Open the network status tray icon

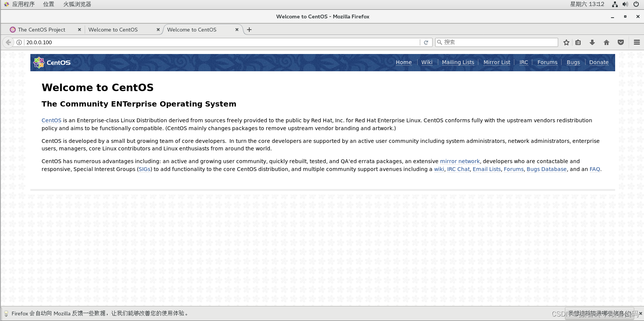pyautogui.click(x=615, y=4)
